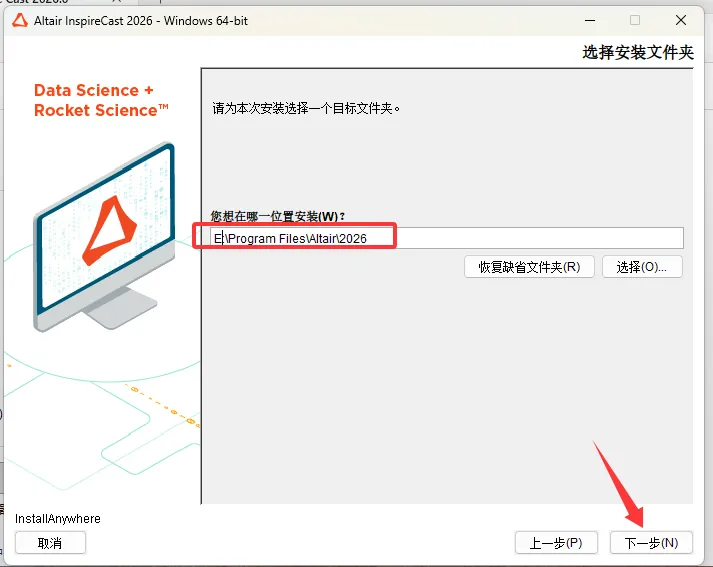
Task: Click the InstallAnywhere label
Action: click(x=58, y=519)
